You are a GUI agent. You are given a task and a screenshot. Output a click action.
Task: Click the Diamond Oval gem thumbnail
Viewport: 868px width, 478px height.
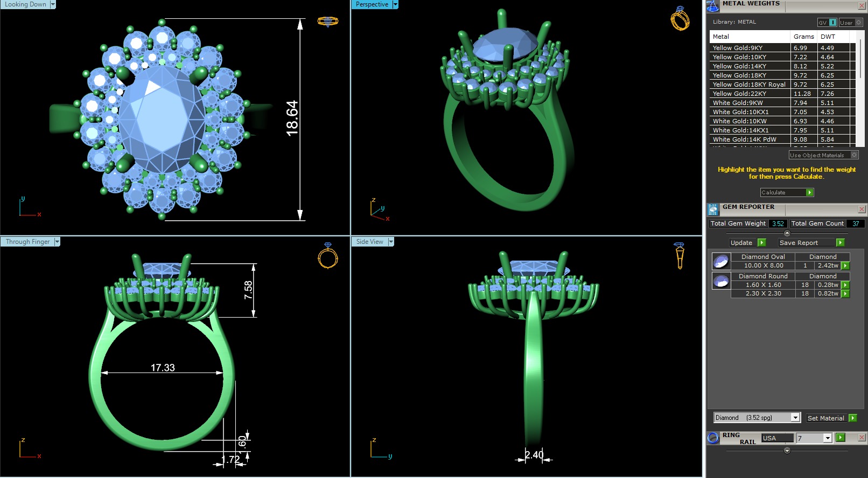[x=721, y=262]
